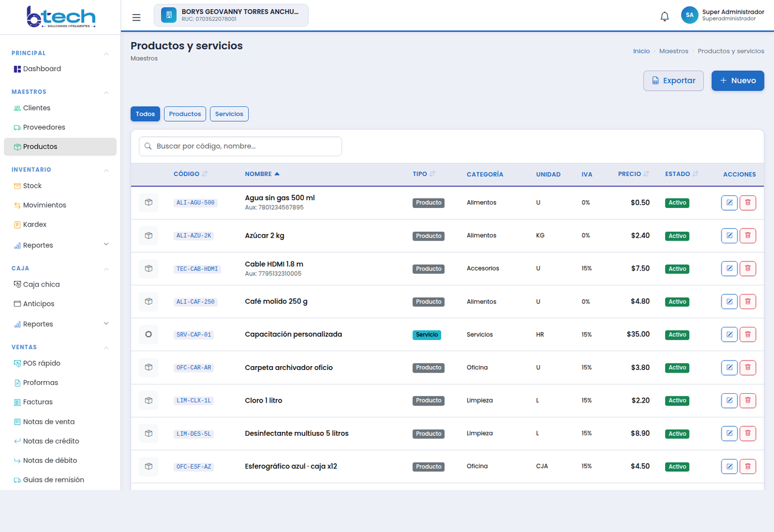
Task: Open Clientes in the sidebar
Action: [60, 108]
